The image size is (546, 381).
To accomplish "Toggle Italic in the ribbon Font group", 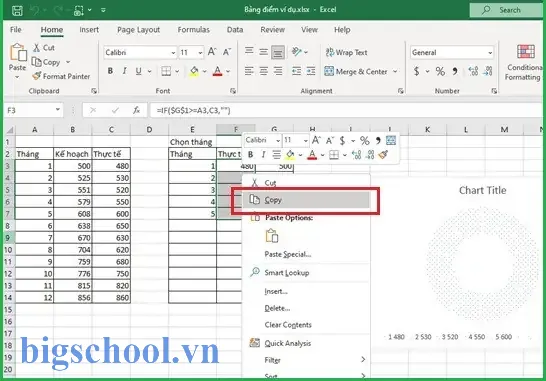I will pos(124,71).
